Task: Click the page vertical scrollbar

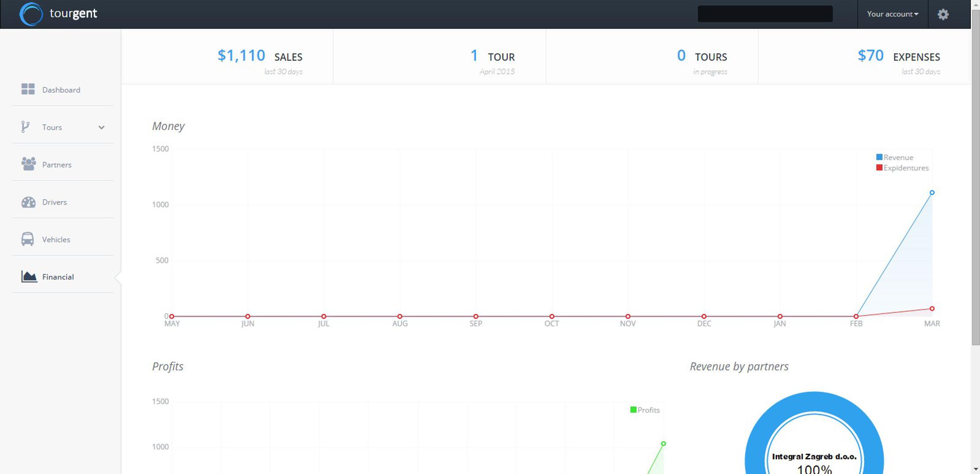Action: 975,176
